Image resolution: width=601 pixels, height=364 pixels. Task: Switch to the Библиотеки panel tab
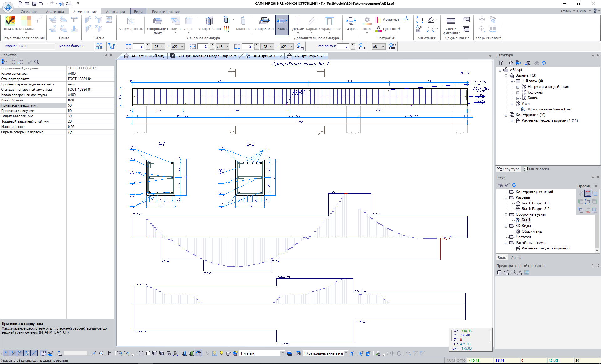click(x=537, y=169)
